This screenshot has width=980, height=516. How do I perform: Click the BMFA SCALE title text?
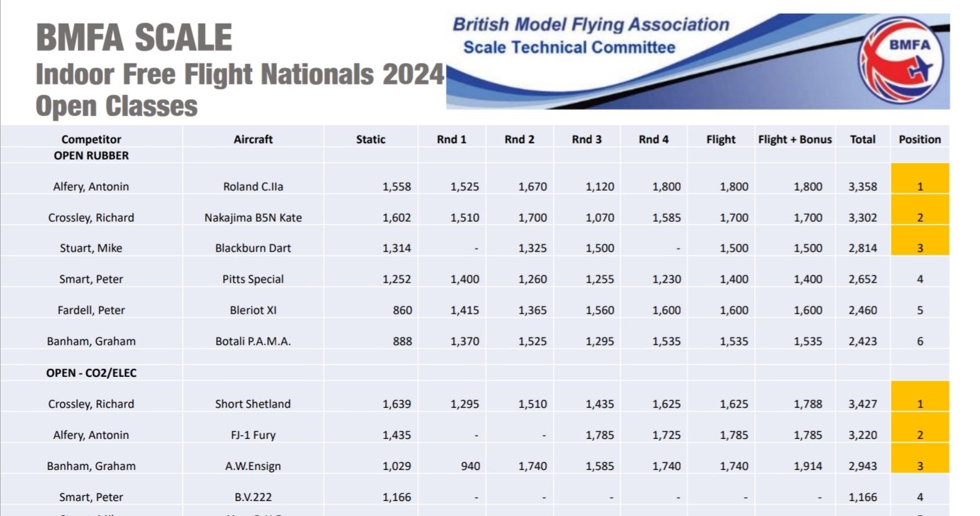point(134,37)
